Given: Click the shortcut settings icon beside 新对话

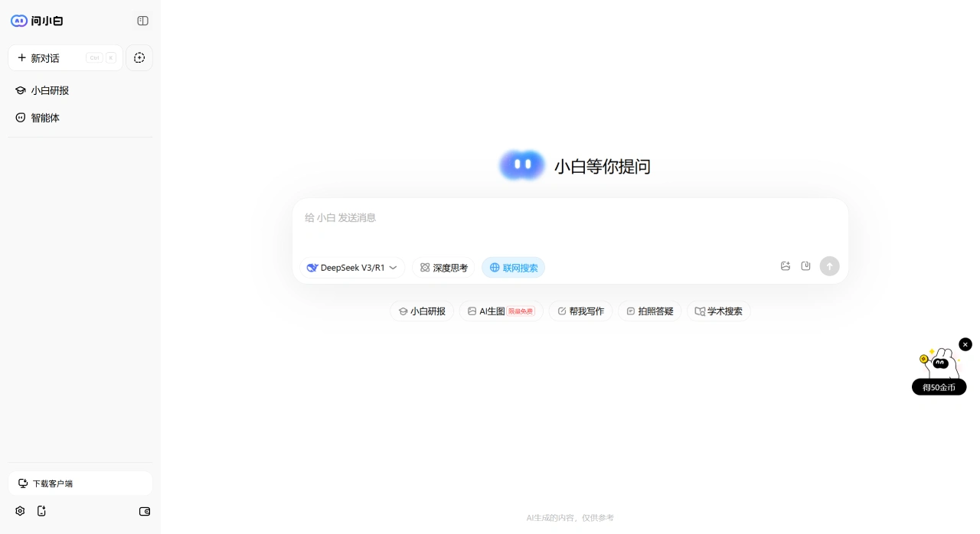Looking at the screenshot, I should click(139, 57).
